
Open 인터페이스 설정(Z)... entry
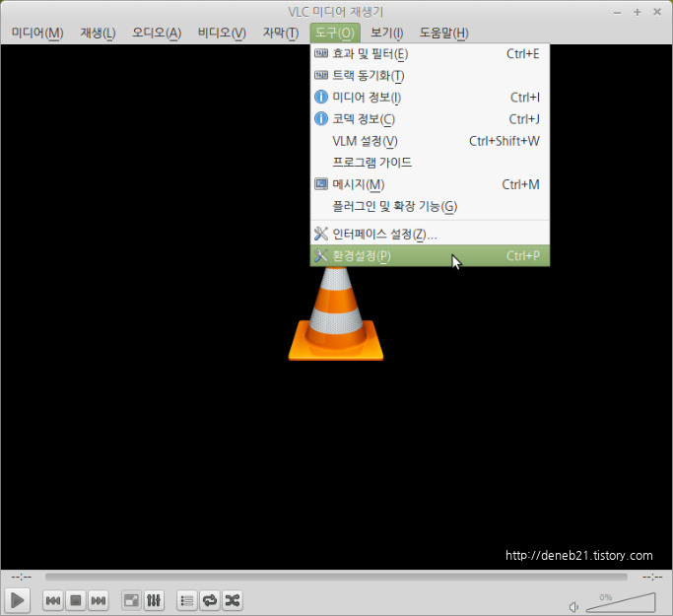(x=430, y=234)
